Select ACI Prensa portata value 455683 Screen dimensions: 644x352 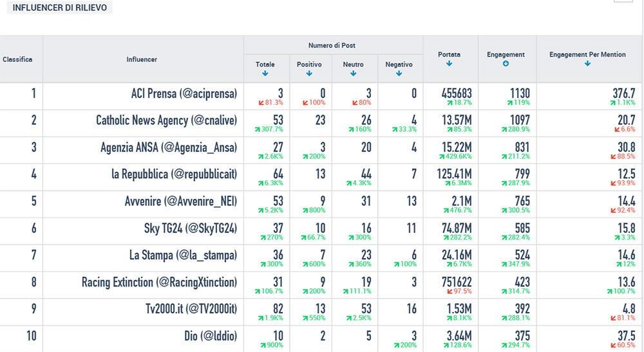click(x=457, y=93)
